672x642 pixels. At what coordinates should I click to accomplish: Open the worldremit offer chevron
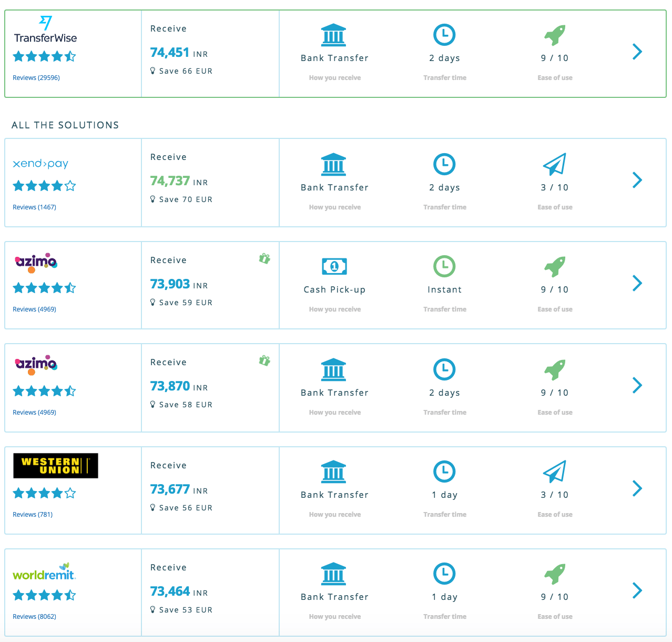[x=637, y=590]
